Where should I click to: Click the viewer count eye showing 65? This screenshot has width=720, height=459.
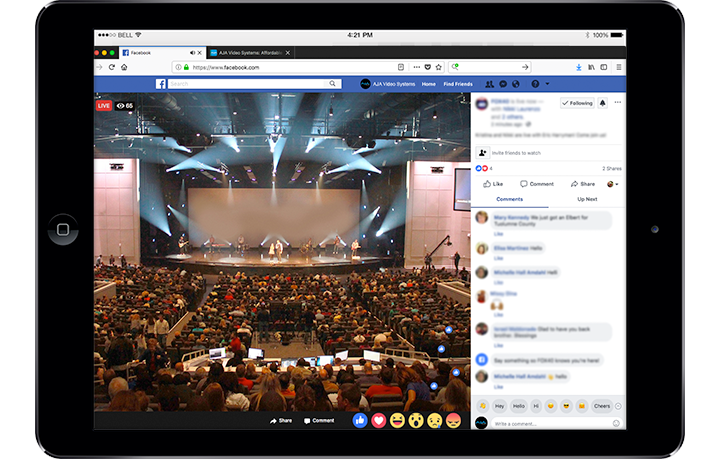click(125, 106)
